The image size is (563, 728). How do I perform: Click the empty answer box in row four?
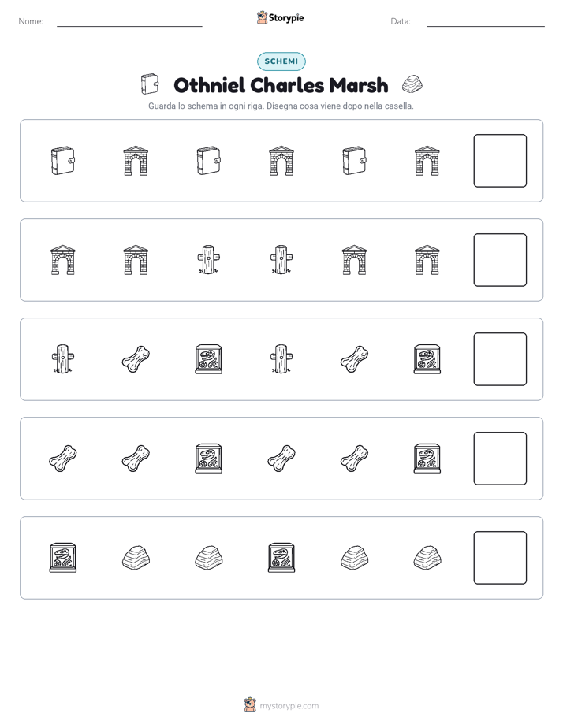coord(500,459)
